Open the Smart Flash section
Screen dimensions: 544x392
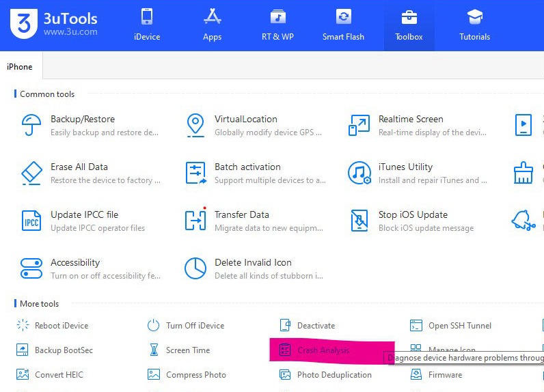tap(343, 25)
